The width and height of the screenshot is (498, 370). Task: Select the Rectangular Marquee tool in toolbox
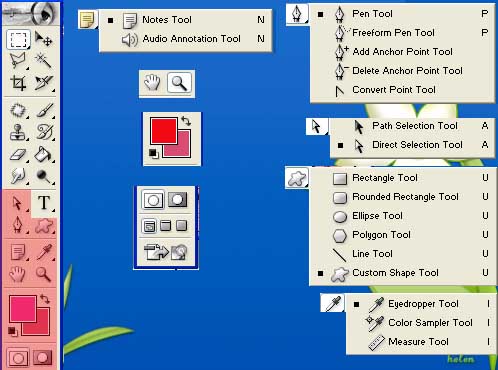[18, 39]
